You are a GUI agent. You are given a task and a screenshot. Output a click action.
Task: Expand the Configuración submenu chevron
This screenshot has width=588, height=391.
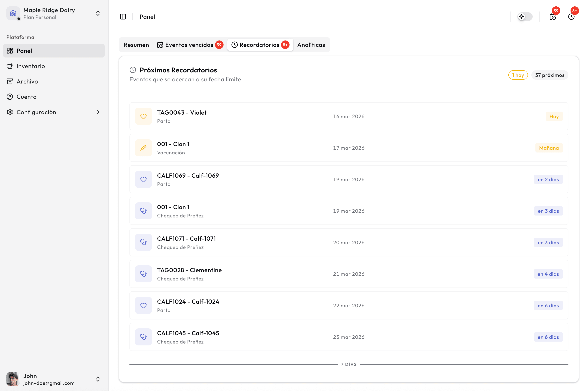(x=98, y=112)
